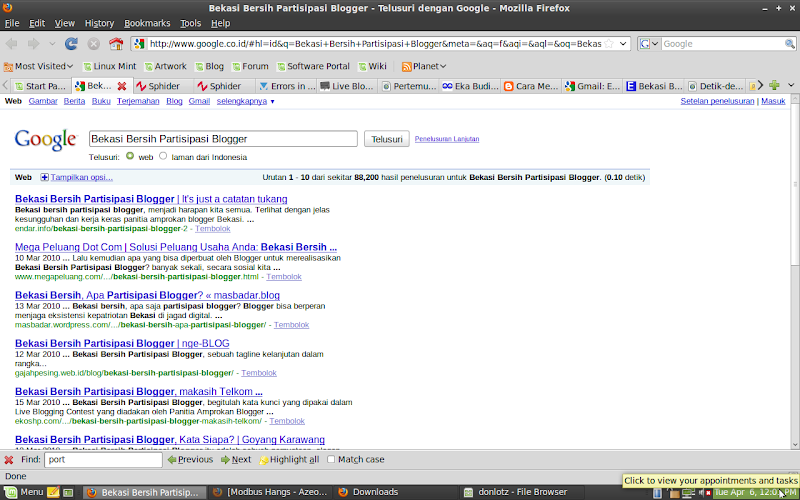Click the site identity favicon in the URL bar
The height and width of the screenshot is (500, 800).
pyautogui.click(x=139, y=44)
